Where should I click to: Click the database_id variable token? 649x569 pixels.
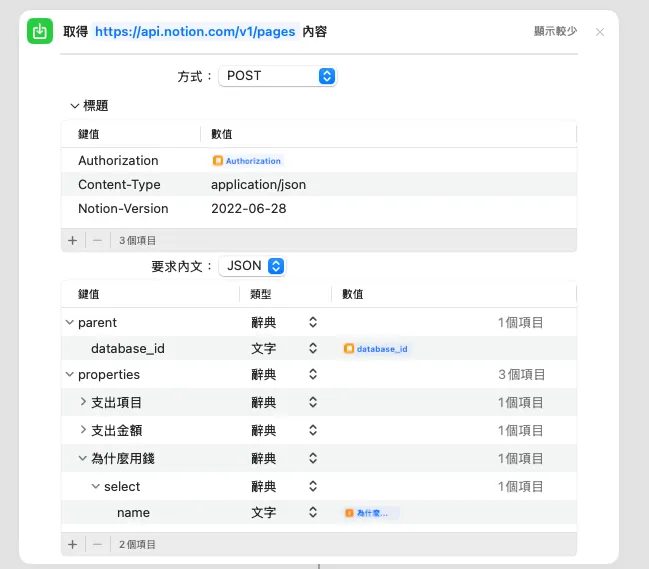click(x=376, y=349)
